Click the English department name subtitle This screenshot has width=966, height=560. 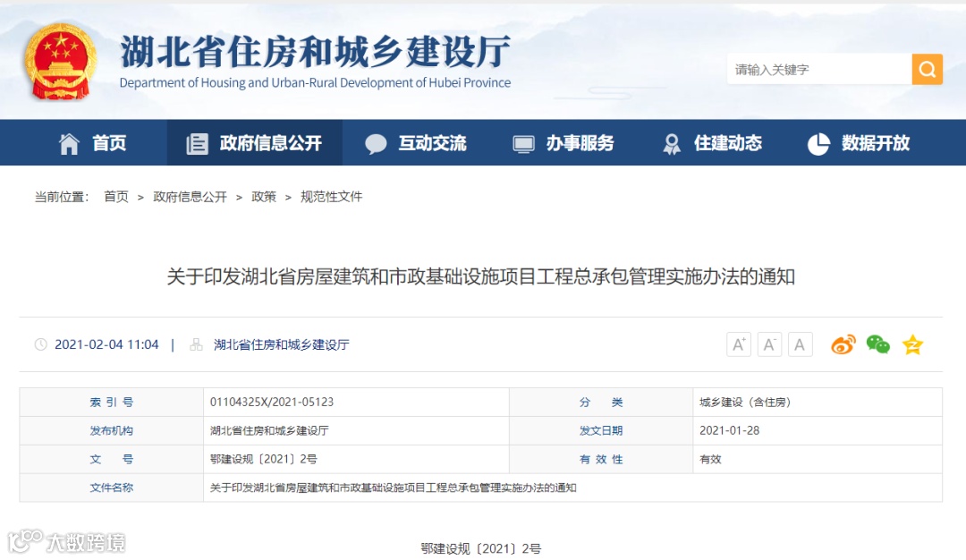tap(315, 82)
